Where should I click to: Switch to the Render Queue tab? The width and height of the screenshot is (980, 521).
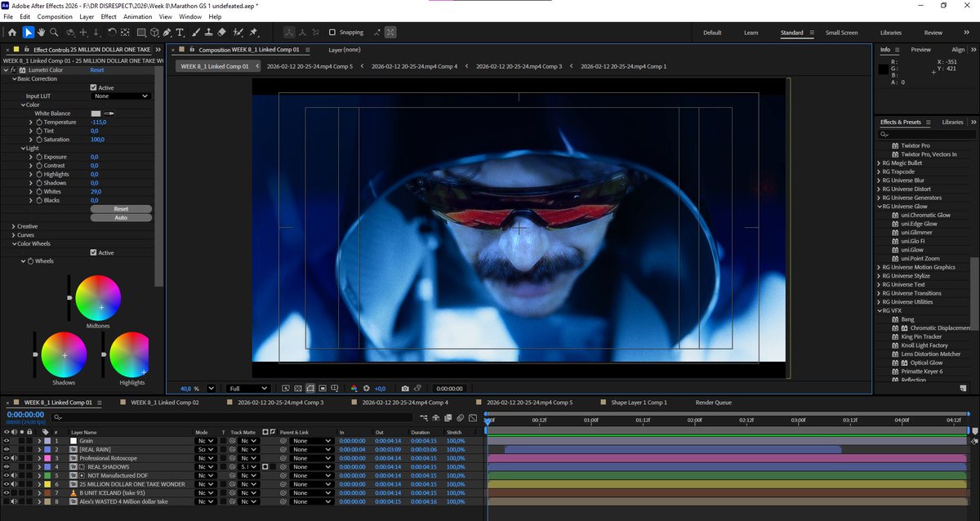pyautogui.click(x=713, y=403)
